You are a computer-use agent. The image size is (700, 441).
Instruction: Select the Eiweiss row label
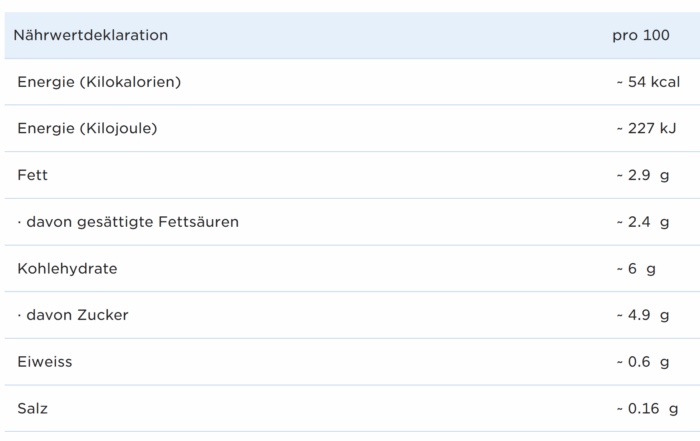[45, 362]
